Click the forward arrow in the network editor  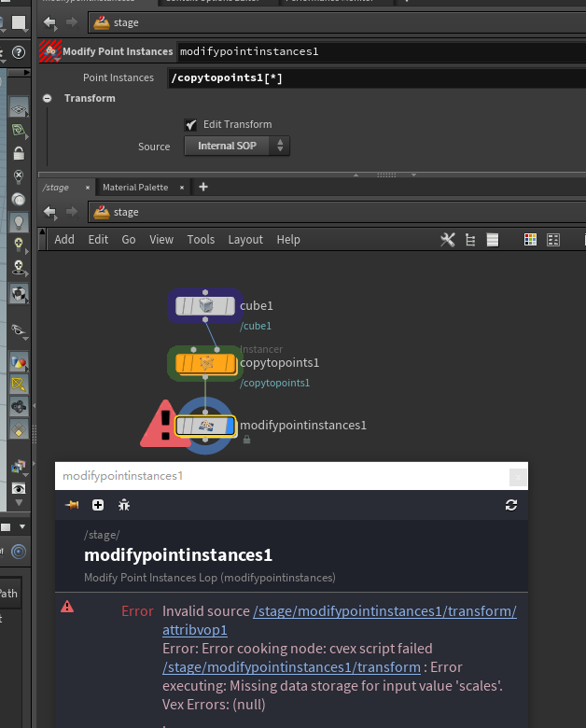tap(72, 212)
